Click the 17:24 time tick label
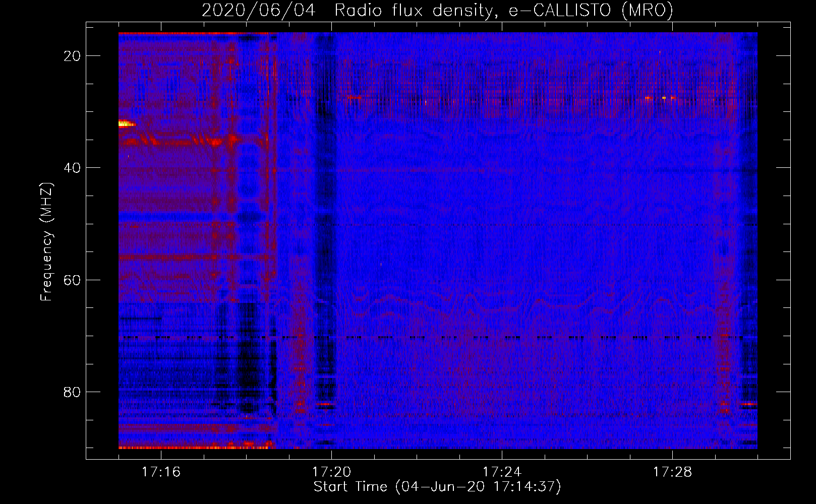816x504 pixels. (x=502, y=472)
